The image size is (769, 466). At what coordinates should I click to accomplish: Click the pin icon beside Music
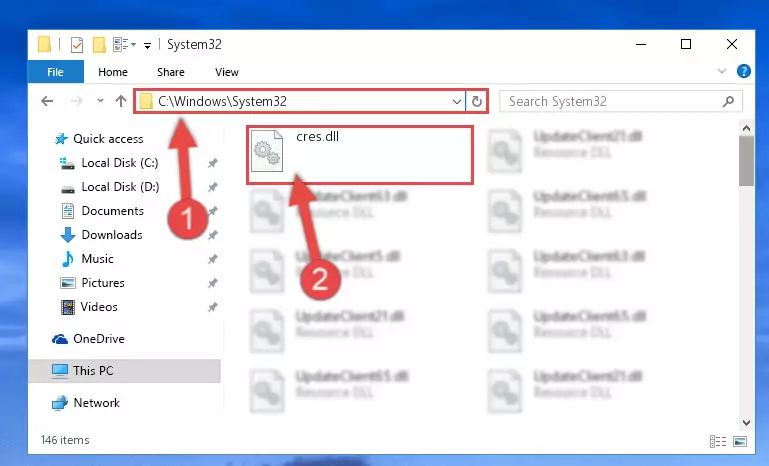[x=212, y=259]
